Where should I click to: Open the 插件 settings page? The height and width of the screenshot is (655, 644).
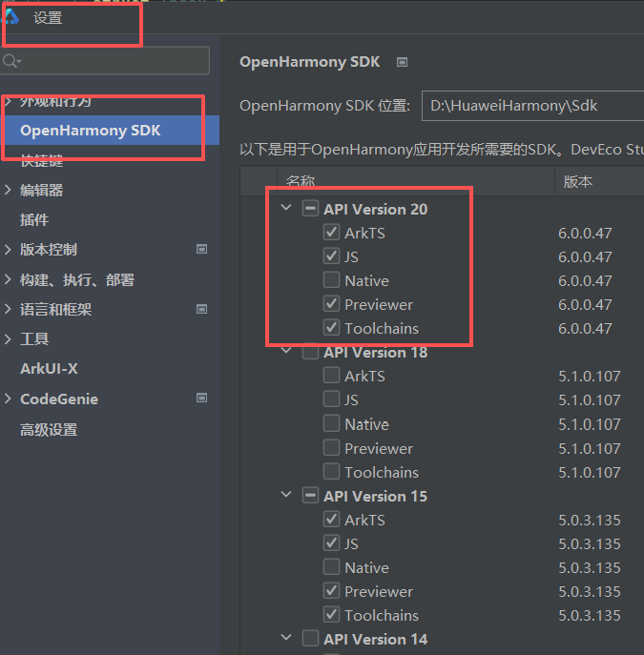tap(34, 219)
